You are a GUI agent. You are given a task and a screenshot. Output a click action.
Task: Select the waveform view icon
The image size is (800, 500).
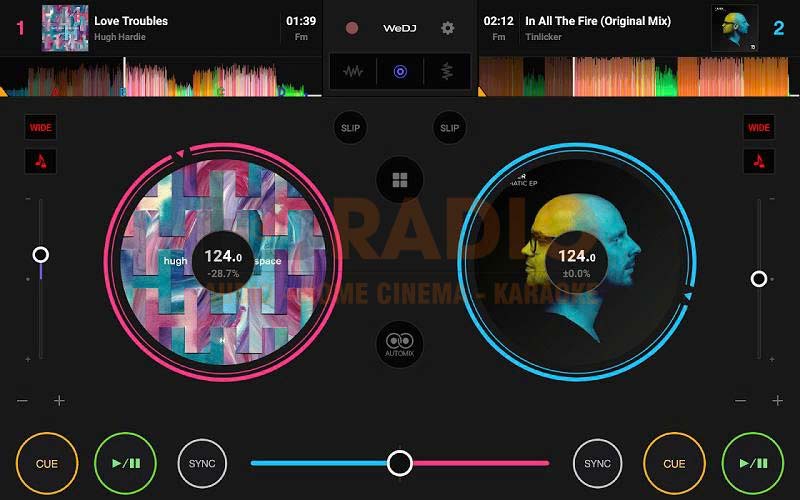click(x=353, y=72)
